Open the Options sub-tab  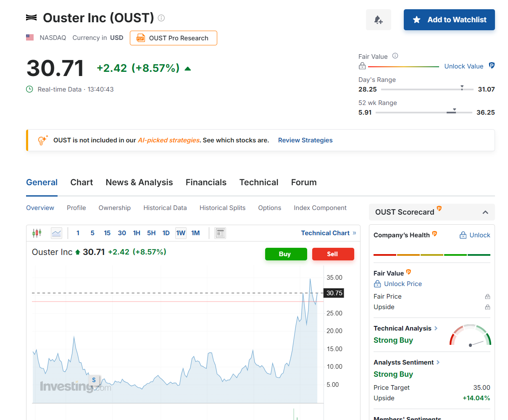coord(270,208)
